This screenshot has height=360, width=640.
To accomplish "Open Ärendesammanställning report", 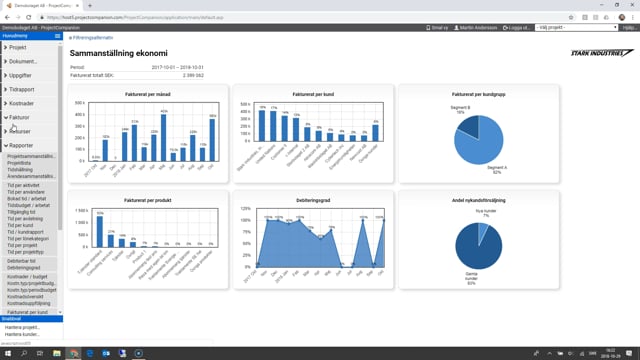I will 31,176.
